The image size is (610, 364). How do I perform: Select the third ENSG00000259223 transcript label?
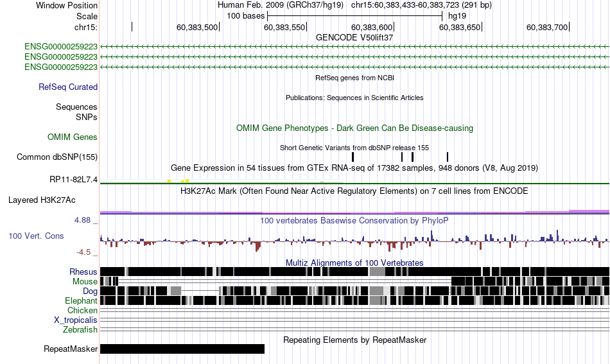(61, 67)
